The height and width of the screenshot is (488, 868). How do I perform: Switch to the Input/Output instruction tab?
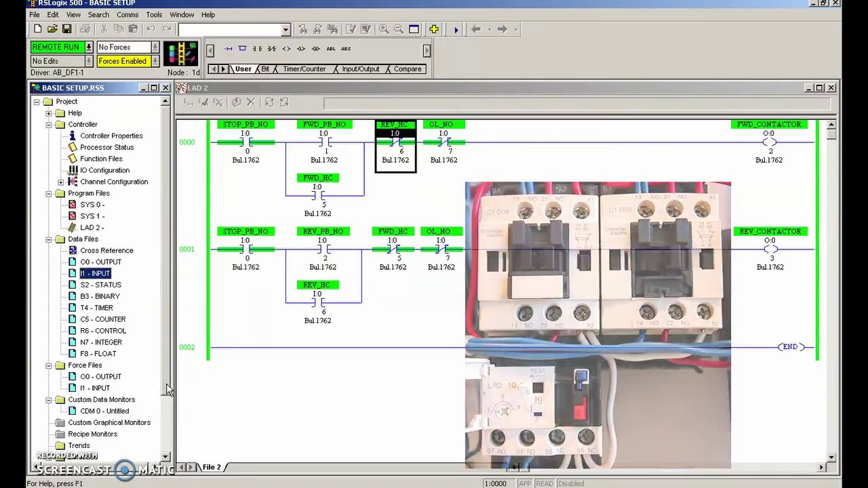pos(361,69)
